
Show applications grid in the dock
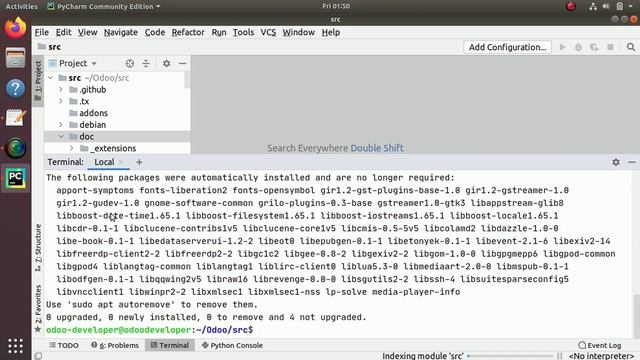click(x=16, y=346)
